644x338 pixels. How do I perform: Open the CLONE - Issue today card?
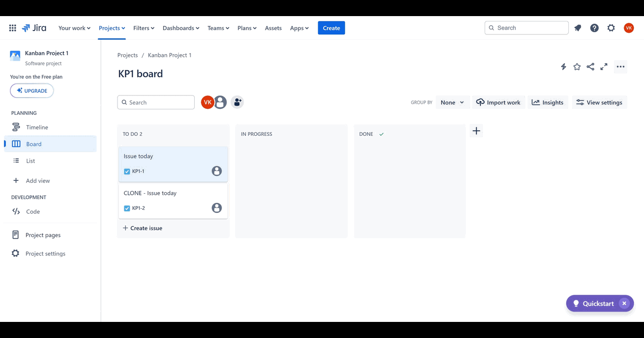[x=173, y=201]
